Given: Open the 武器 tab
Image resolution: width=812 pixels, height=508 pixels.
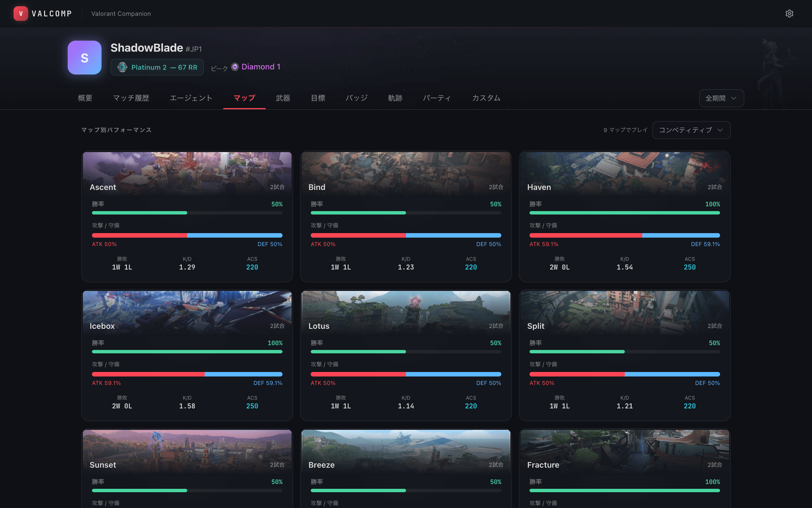Looking at the screenshot, I should [283, 98].
